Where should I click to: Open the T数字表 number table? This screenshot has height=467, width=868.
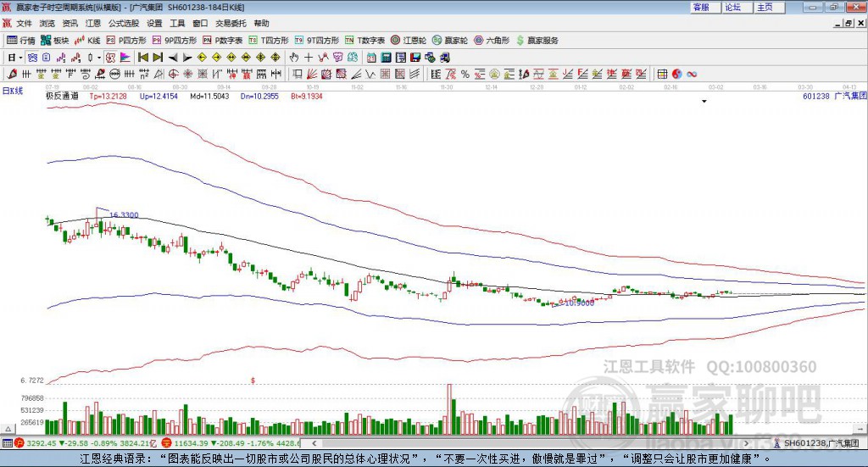click(x=364, y=41)
